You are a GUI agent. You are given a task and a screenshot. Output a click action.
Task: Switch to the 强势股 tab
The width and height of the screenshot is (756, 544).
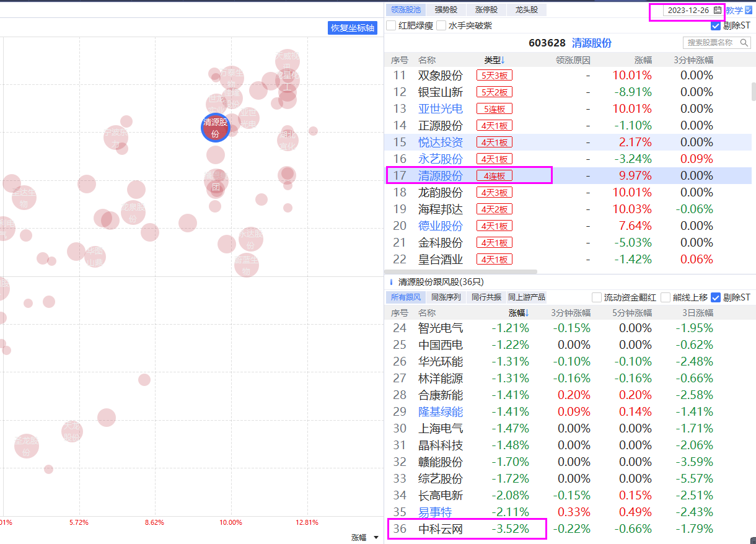(x=446, y=10)
